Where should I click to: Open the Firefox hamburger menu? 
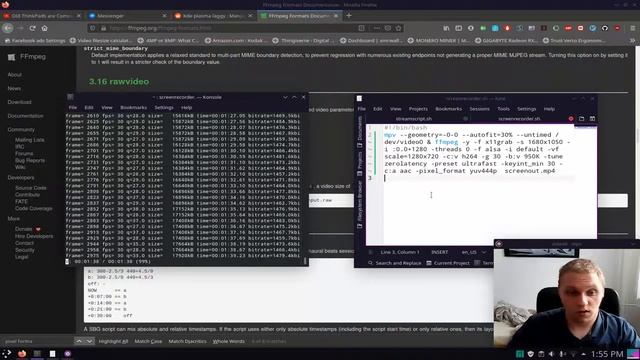(633, 28)
